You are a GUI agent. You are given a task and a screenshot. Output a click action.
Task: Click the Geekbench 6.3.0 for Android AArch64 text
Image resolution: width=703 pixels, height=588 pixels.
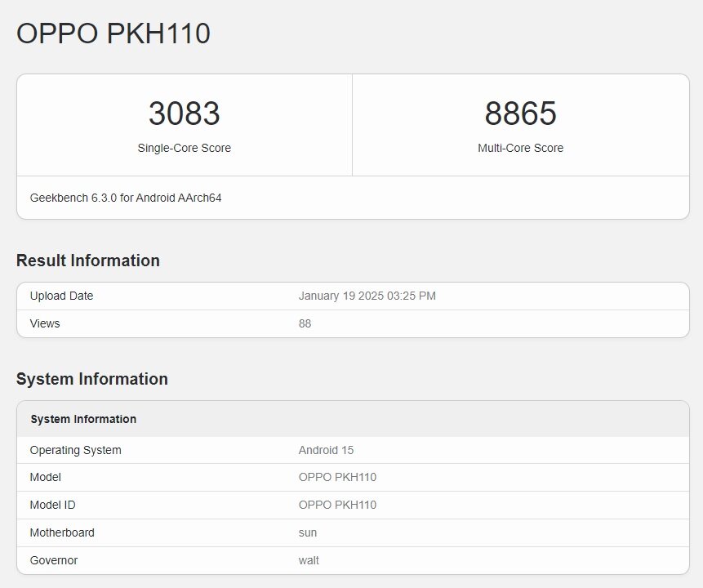click(126, 198)
